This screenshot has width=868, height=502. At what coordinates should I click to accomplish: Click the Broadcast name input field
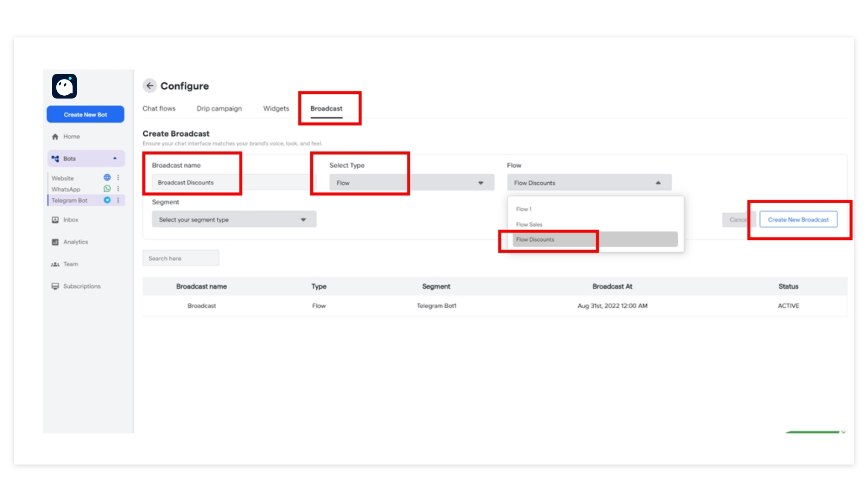click(234, 183)
